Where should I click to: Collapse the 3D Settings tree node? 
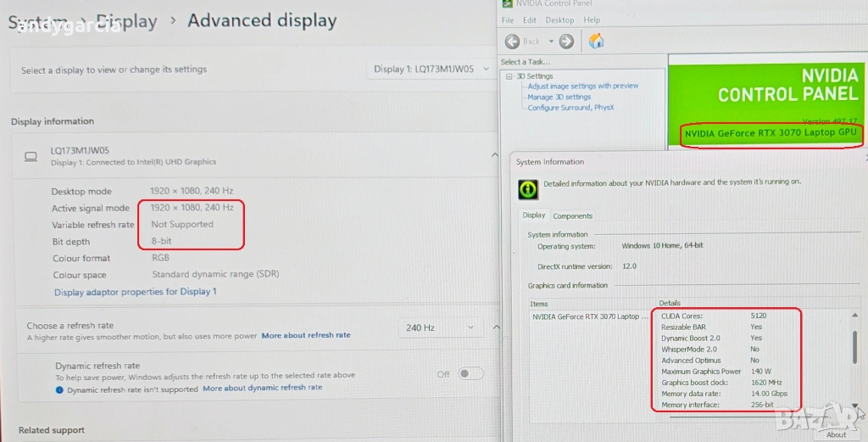pos(509,76)
